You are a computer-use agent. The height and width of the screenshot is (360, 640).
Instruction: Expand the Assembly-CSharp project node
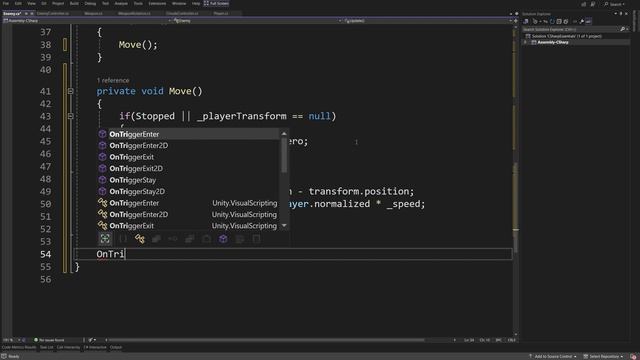526,42
